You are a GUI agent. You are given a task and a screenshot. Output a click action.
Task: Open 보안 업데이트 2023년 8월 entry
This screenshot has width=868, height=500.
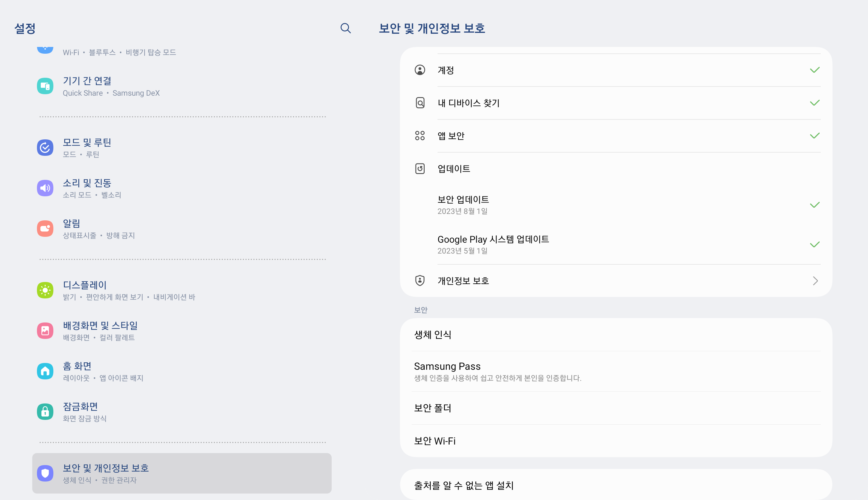click(463, 205)
